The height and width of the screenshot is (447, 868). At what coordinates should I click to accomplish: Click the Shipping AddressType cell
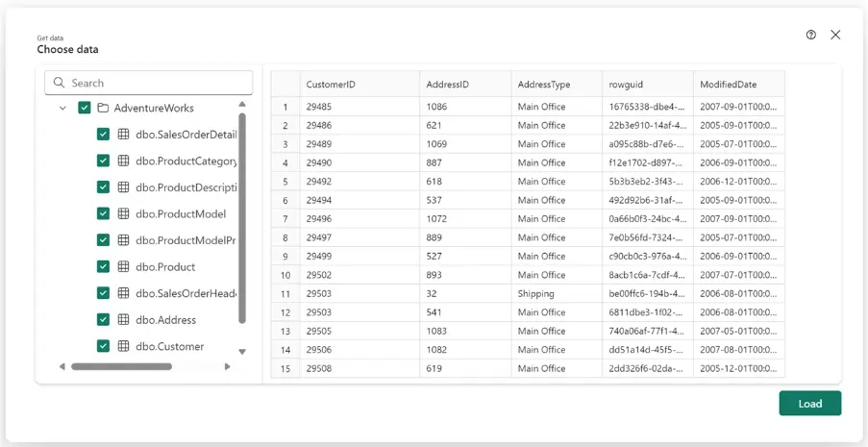click(557, 293)
